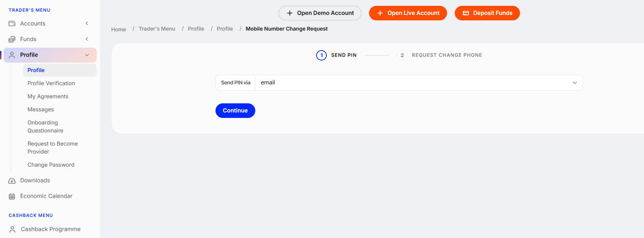The height and width of the screenshot is (238, 644).
Task: Click Trader's Menu breadcrumb link
Action: tap(157, 29)
